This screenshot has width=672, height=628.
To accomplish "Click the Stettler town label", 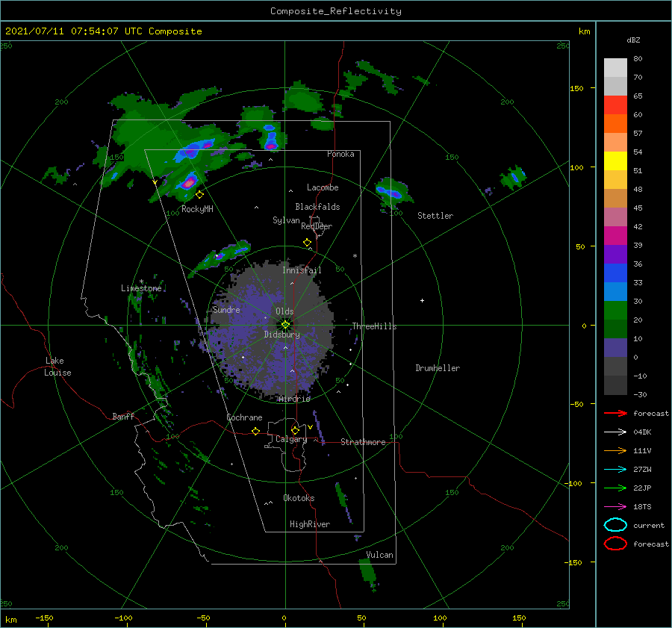I will [435, 216].
